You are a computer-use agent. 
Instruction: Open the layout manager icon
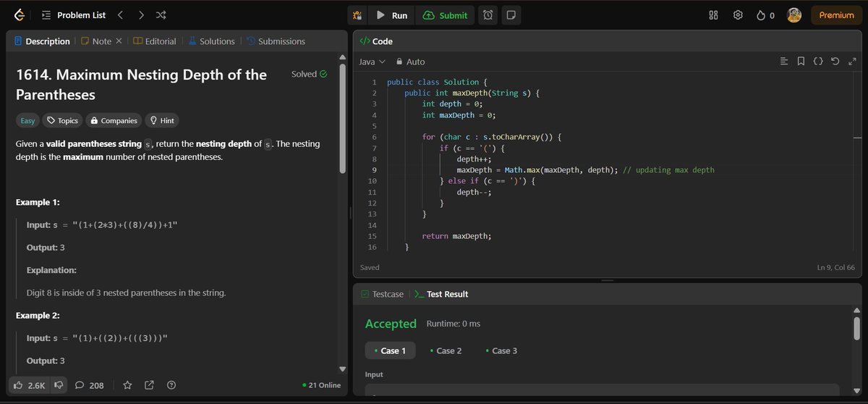click(x=713, y=15)
